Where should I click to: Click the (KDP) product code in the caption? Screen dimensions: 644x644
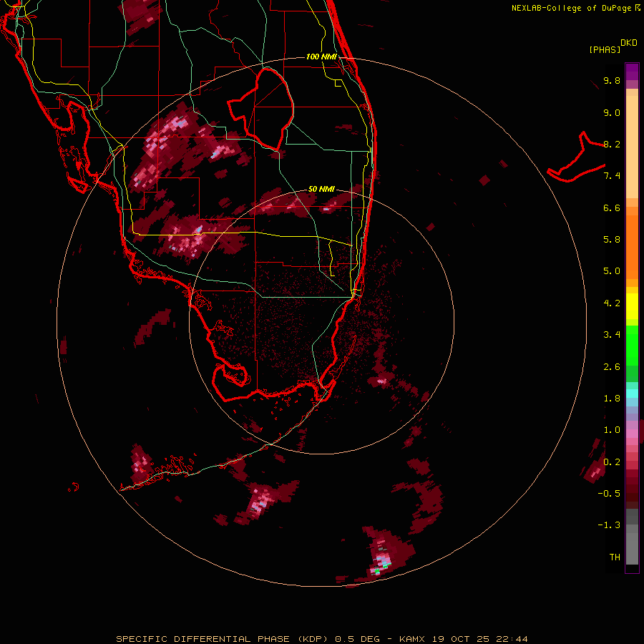(x=313, y=639)
